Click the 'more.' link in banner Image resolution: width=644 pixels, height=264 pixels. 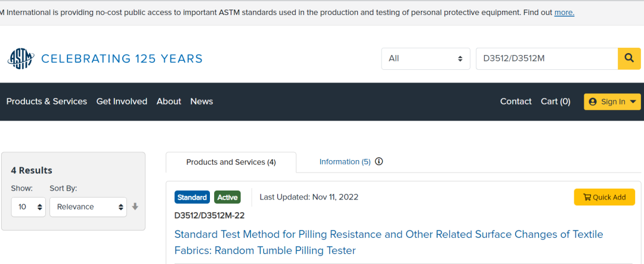(564, 13)
